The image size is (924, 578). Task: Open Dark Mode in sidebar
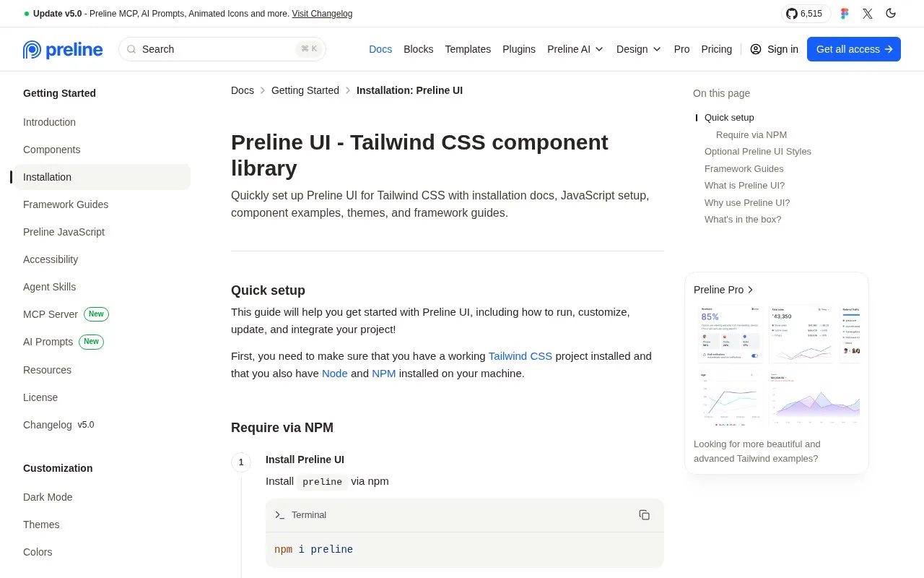[103, 497]
